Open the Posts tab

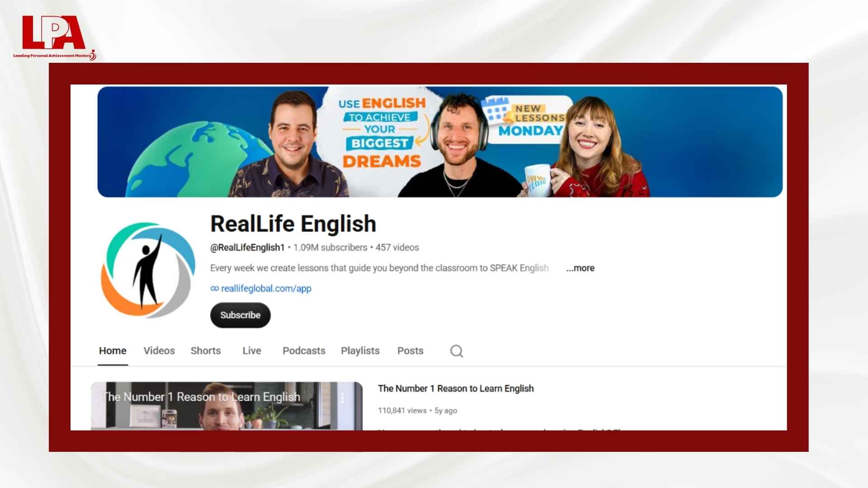[x=410, y=351]
